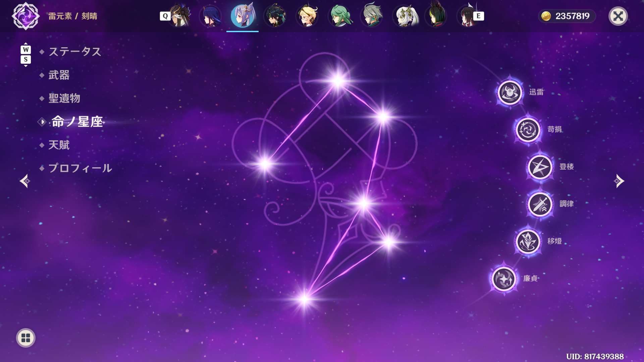Select the 命ノ星座 menu entry
644x362 pixels.
pos(77,122)
